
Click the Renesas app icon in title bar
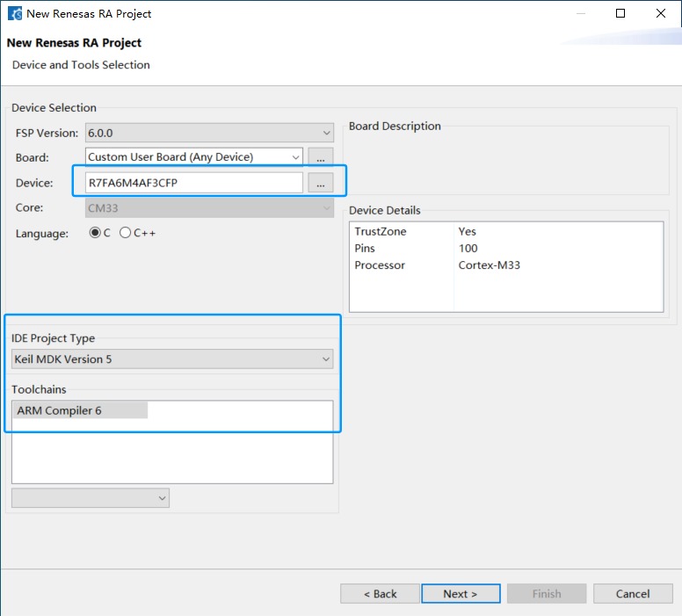pyautogui.click(x=15, y=13)
